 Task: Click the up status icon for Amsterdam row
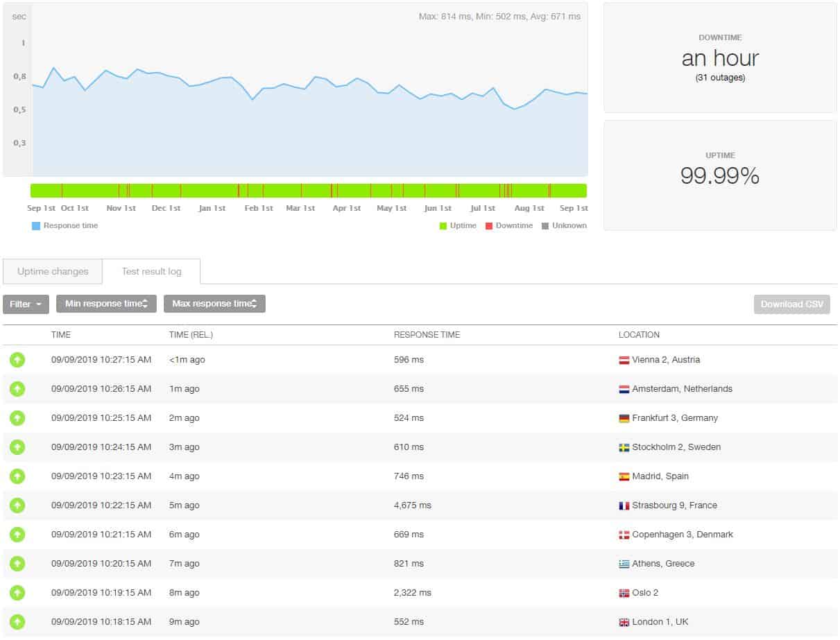17,389
